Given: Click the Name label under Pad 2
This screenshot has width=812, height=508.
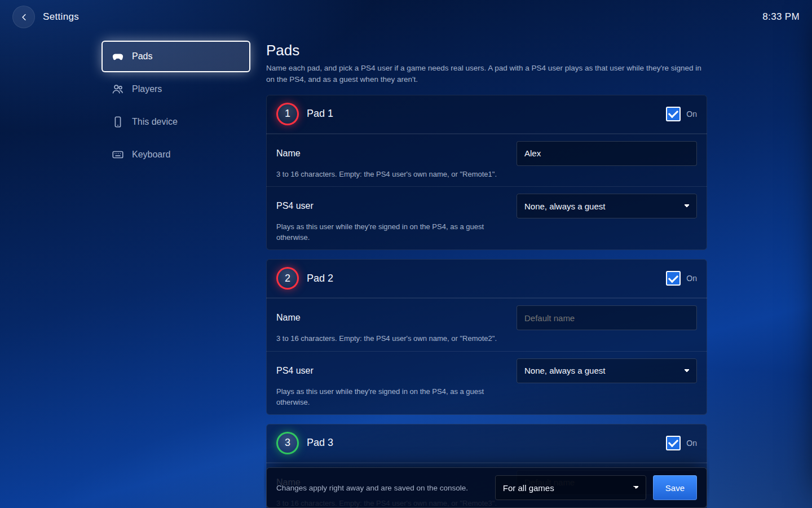Looking at the screenshot, I should pyautogui.click(x=288, y=318).
